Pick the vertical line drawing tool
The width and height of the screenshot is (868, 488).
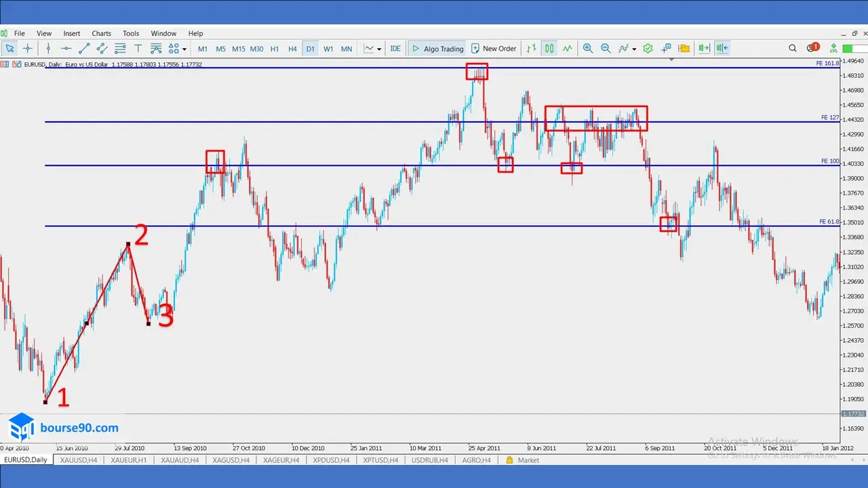tap(48, 49)
